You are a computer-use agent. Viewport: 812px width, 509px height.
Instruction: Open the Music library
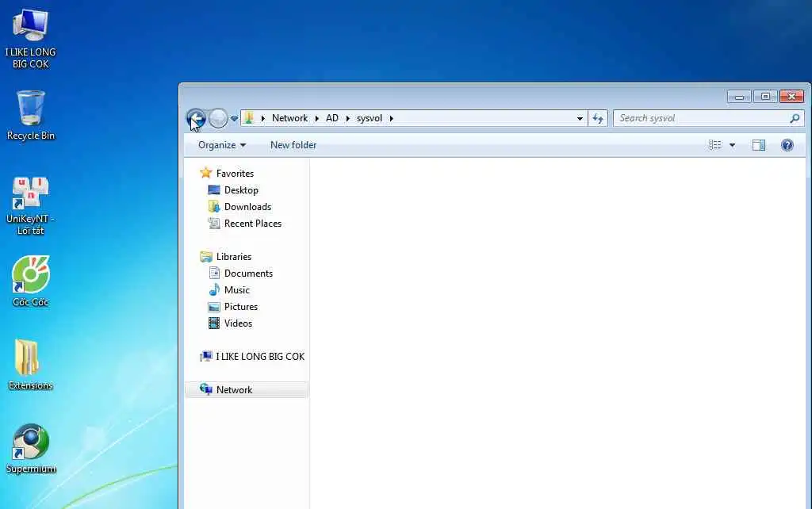coord(236,290)
